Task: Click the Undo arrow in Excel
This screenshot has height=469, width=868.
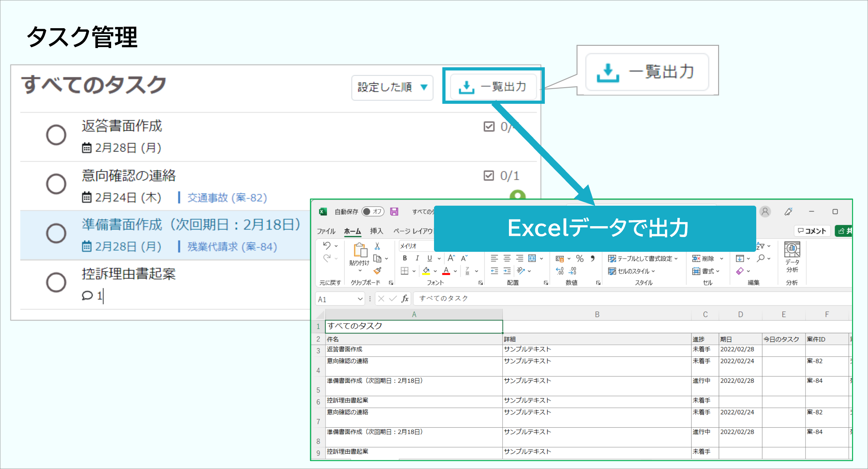Action: (x=326, y=246)
